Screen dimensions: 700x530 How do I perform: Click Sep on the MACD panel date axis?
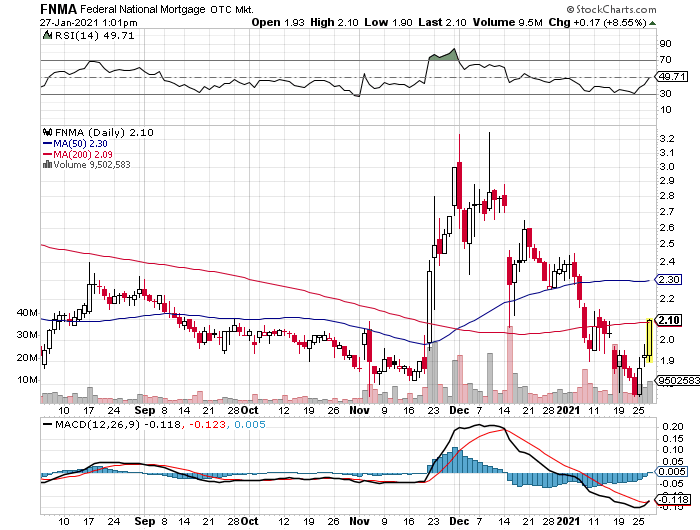click(x=145, y=521)
